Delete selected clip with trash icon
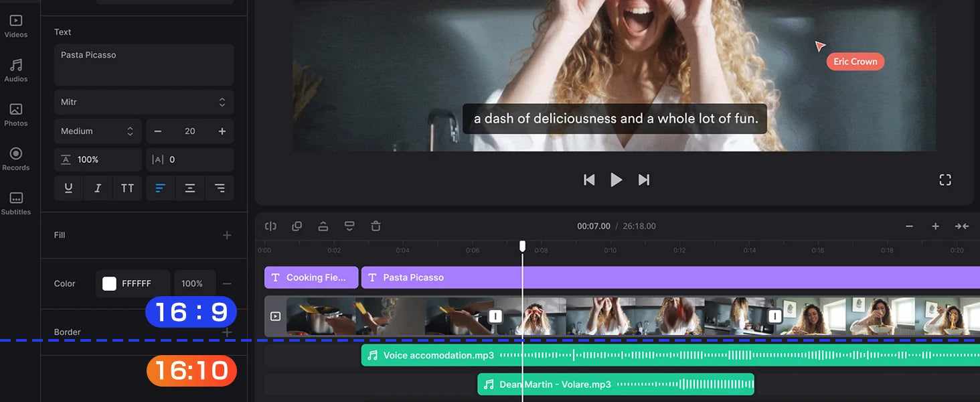The height and width of the screenshot is (402, 980). pos(376,226)
